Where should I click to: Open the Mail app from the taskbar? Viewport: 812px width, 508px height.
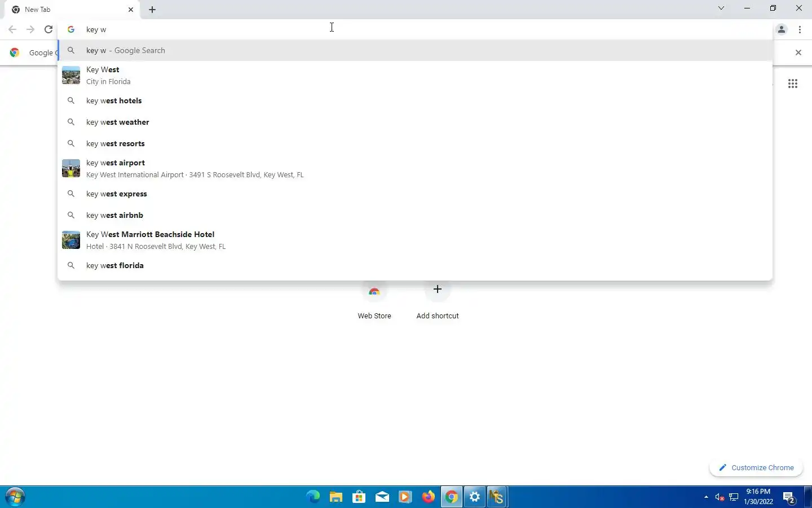pos(382,497)
